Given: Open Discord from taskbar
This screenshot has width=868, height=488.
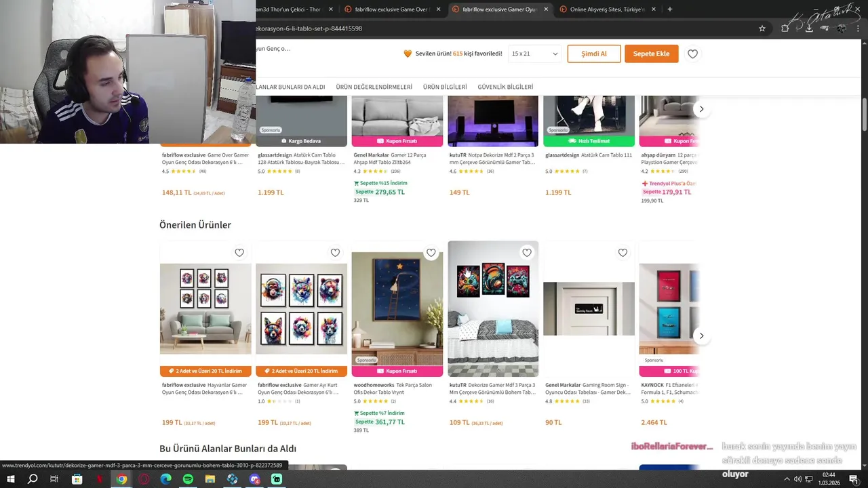Looking at the screenshot, I should point(254,479).
